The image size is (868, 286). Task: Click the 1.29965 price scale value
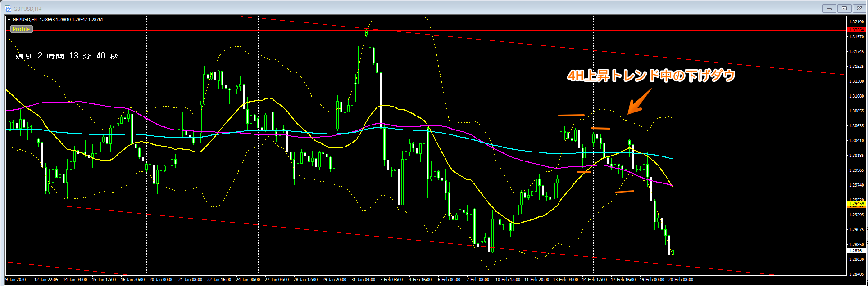point(856,170)
